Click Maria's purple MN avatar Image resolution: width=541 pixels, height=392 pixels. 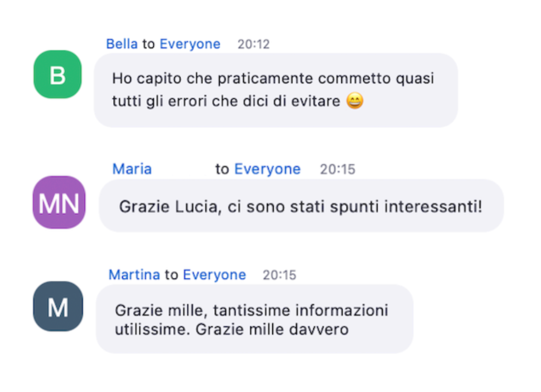coord(59,202)
